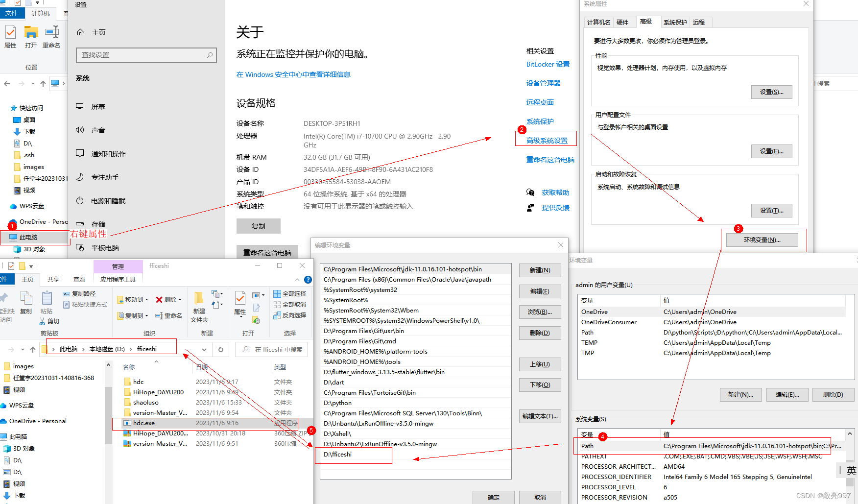The height and width of the screenshot is (504, 858).
Task: Open 应用程序工具 tab in fficeshi ribbon
Action: [x=118, y=279]
